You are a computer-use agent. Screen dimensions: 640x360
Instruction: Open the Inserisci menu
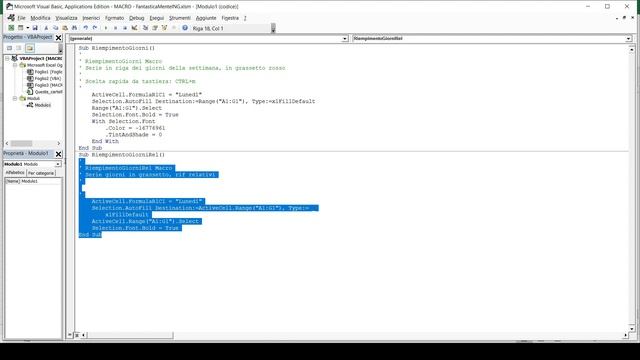[91, 18]
